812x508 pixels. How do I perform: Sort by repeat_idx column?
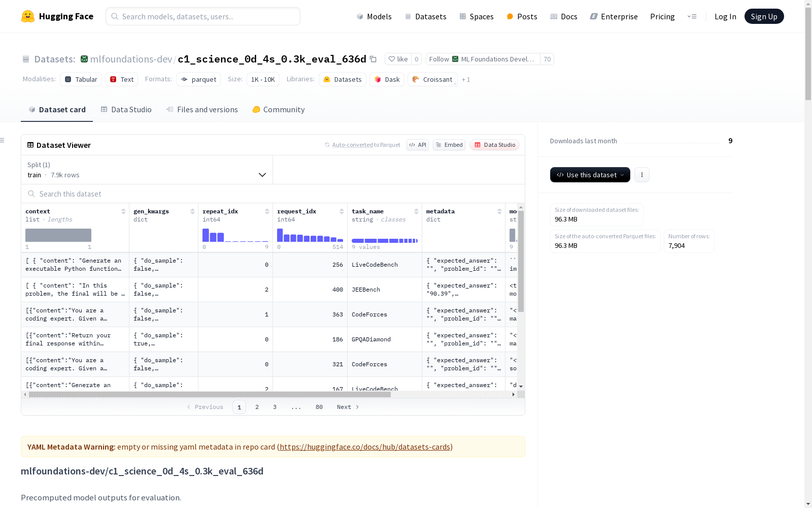(x=267, y=211)
